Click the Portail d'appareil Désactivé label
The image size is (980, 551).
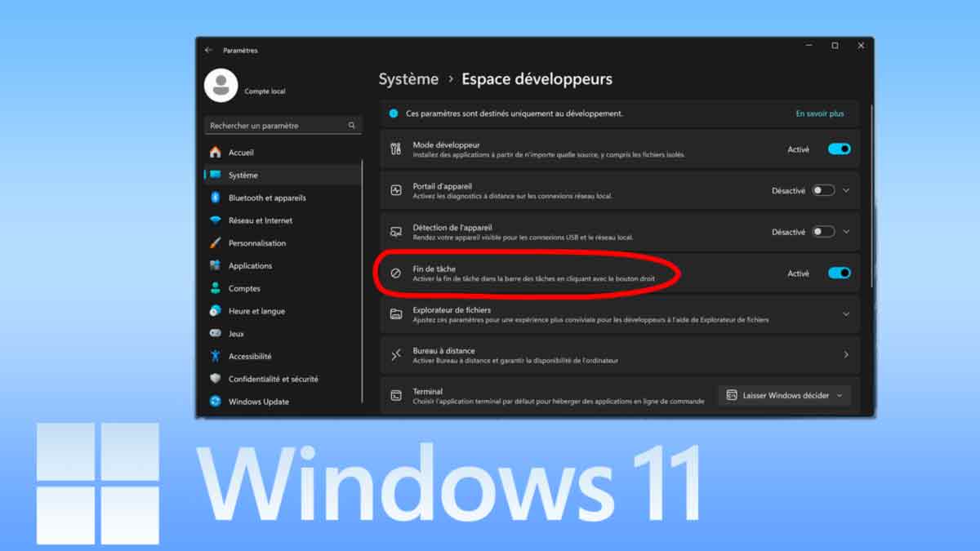[789, 190]
